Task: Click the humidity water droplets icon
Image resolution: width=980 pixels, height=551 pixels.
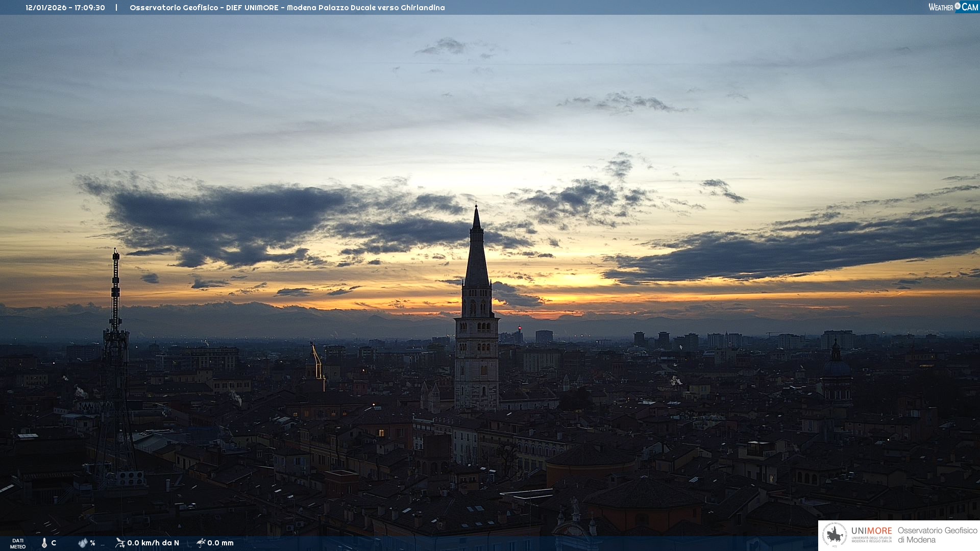Action: (83, 543)
